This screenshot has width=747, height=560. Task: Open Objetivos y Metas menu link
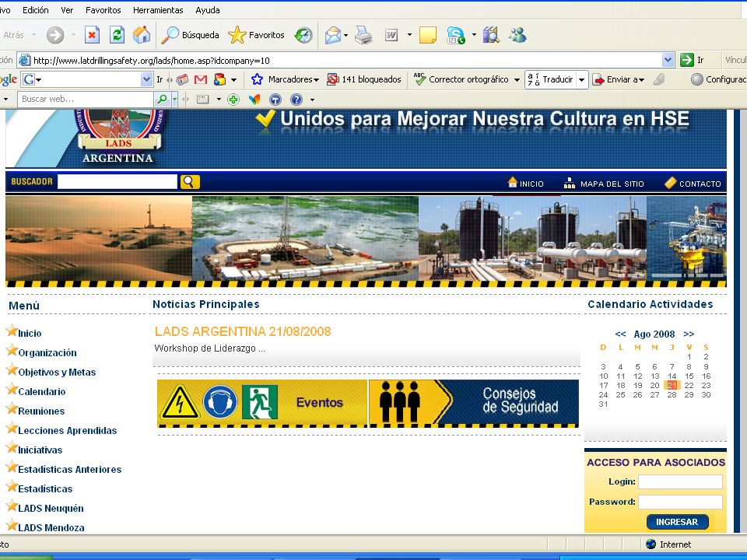point(57,373)
